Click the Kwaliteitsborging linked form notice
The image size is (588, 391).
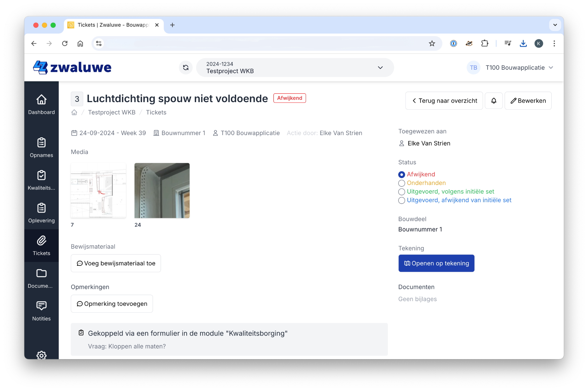[229, 339]
